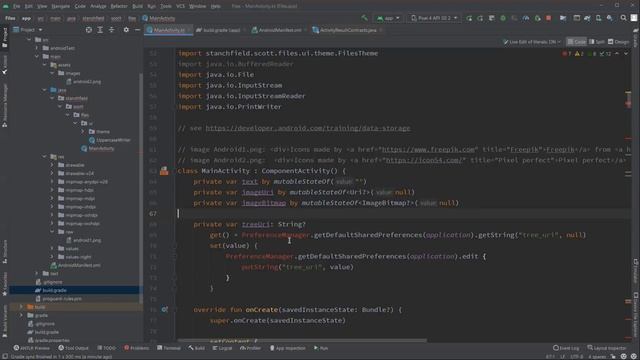Expand the theme package in project tree
This screenshot has height=360, width=640.
pos(83,132)
